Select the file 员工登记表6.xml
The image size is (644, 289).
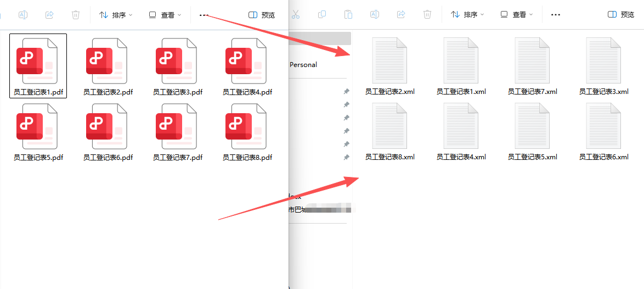pyautogui.click(x=604, y=131)
